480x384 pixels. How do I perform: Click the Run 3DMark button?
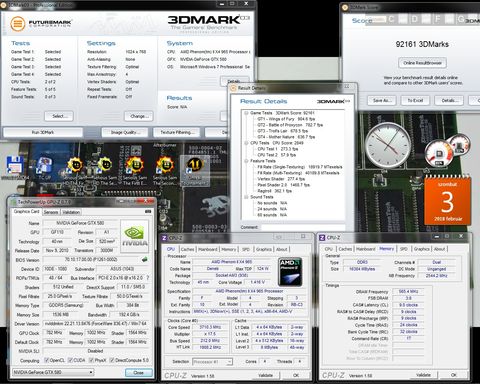tap(43, 132)
